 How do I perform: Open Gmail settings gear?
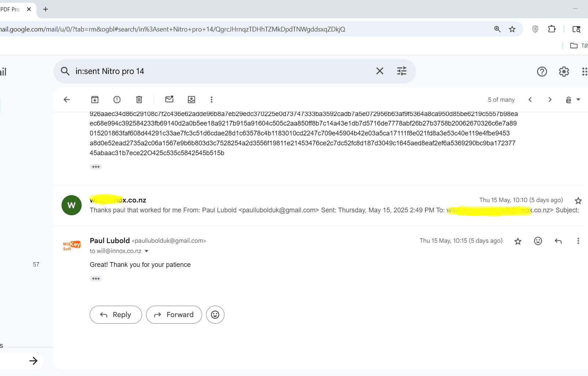pyautogui.click(x=564, y=71)
